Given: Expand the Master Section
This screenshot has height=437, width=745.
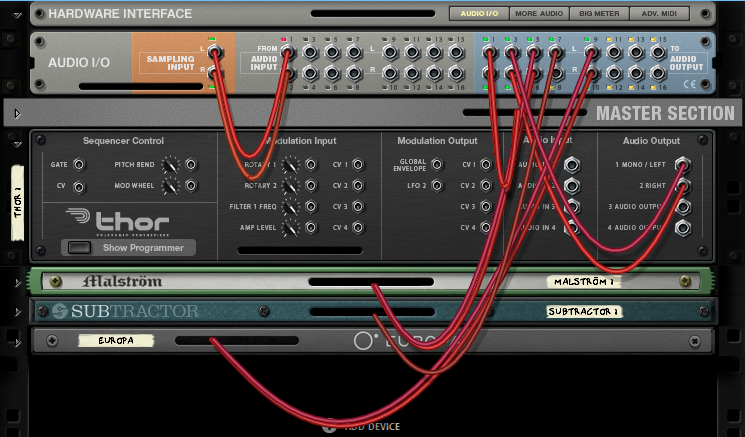Looking at the screenshot, I should (18, 114).
